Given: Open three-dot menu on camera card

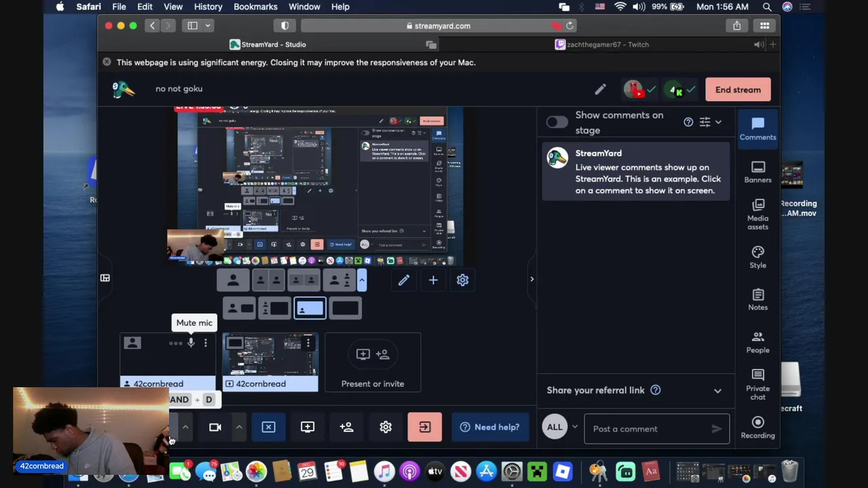Looking at the screenshot, I should 205,343.
